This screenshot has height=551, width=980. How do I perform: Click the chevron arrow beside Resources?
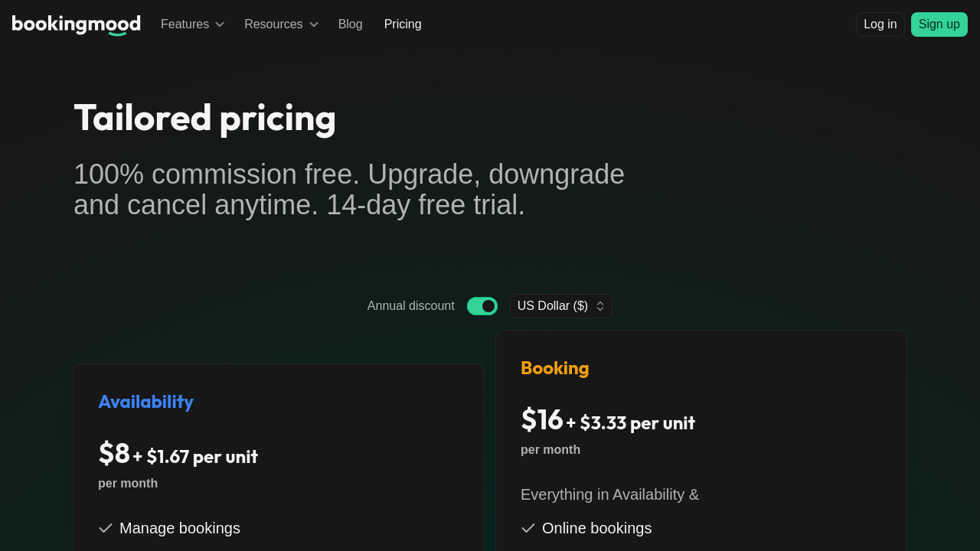tap(314, 24)
